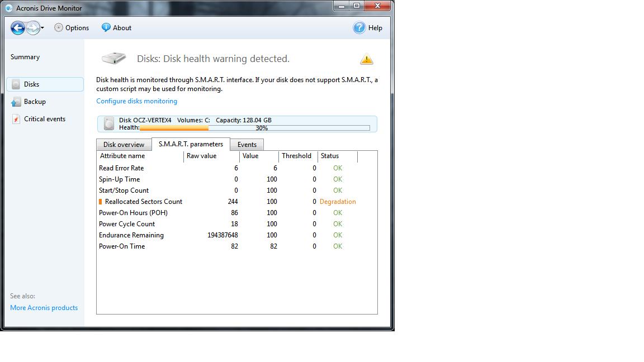Sort by Status column header

pyautogui.click(x=338, y=156)
